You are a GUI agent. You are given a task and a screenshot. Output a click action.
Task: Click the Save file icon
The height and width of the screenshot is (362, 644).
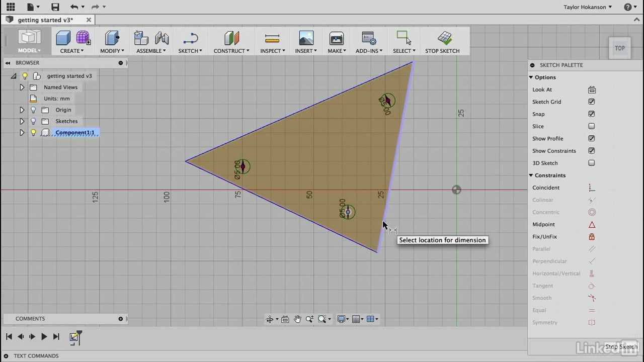[55, 7]
